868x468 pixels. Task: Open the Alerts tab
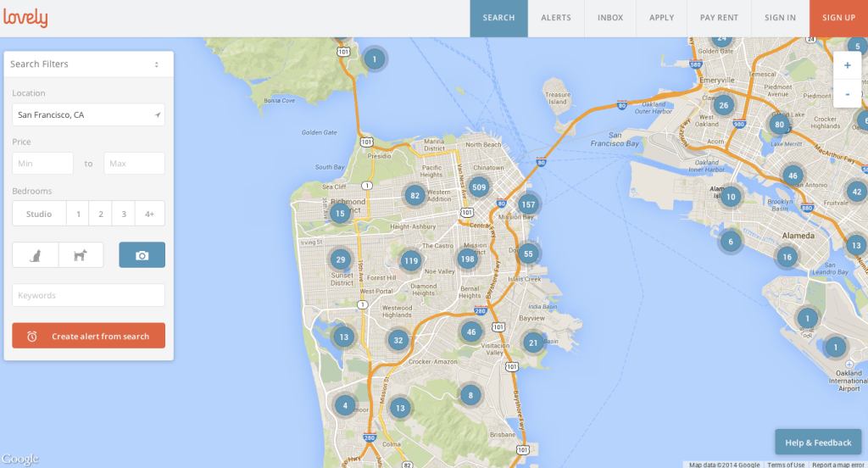click(556, 19)
